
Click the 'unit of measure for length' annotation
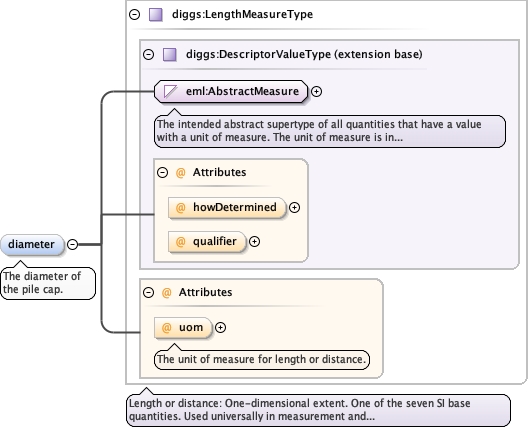tap(262, 360)
